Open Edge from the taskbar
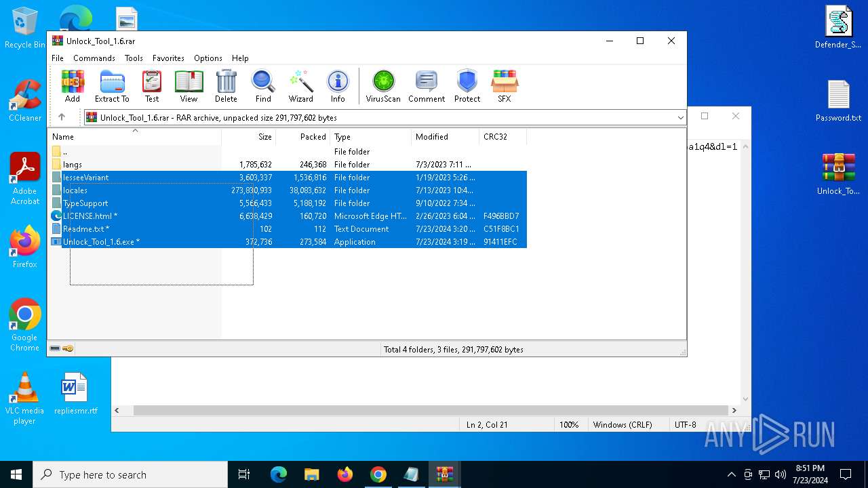 [x=279, y=474]
